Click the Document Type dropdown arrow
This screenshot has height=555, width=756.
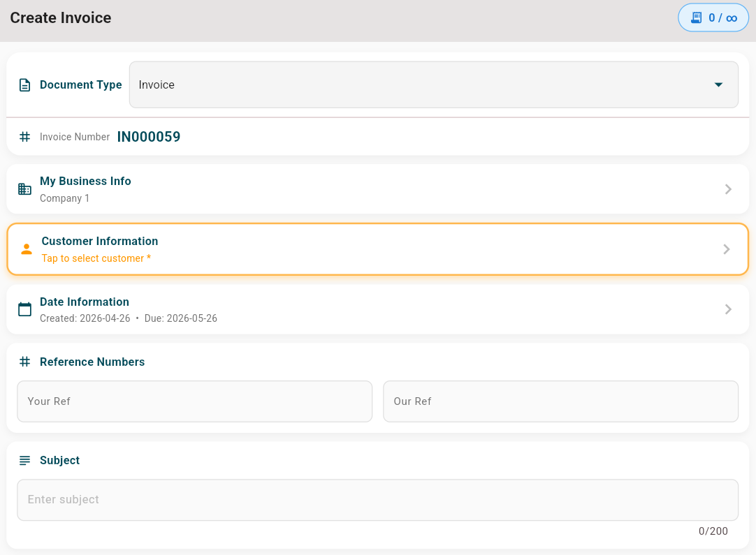coord(718,84)
